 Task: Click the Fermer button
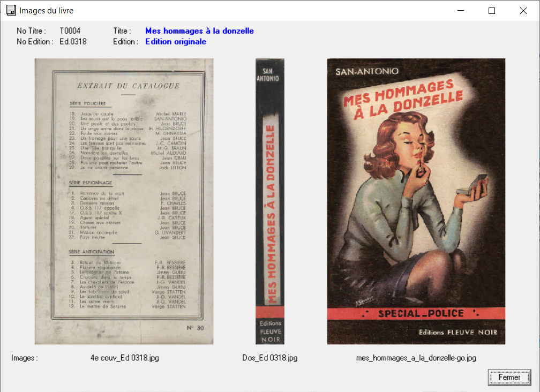[509, 377]
